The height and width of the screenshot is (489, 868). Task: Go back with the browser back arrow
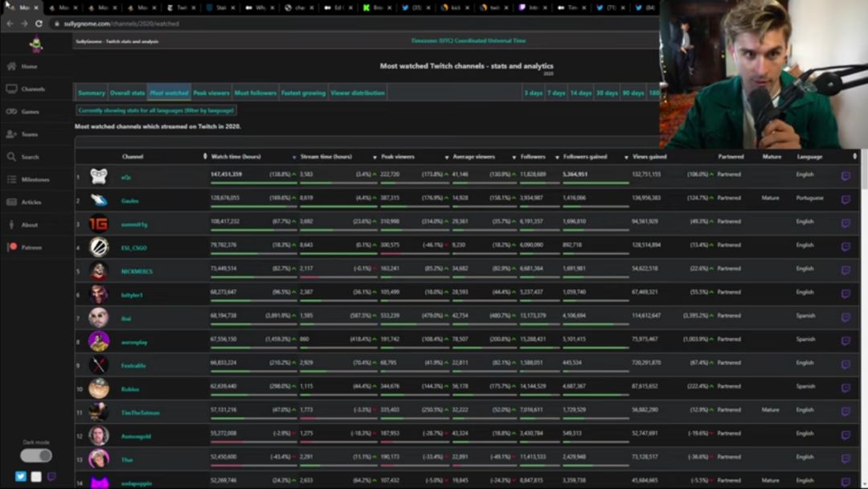click(10, 24)
